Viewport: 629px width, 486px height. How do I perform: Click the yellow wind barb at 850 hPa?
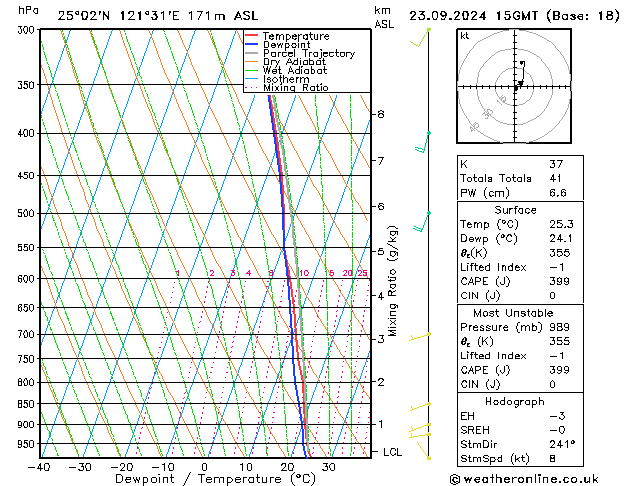pos(420,407)
